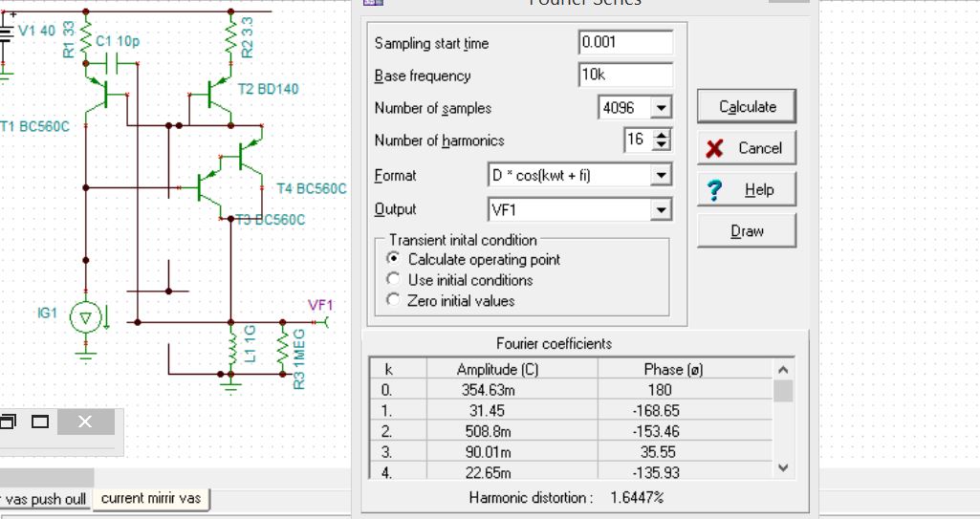Image resolution: width=980 pixels, height=519 pixels.
Task: Switch to the vas push oull tab
Action: tap(45, 499)
